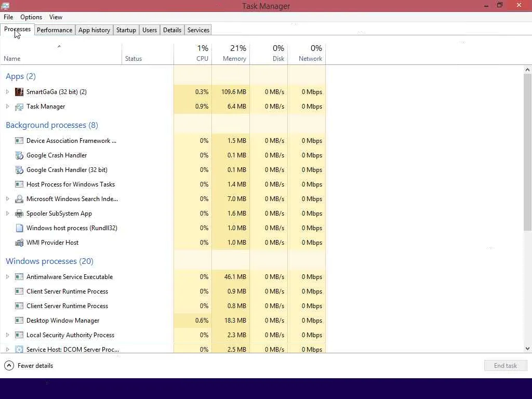Select the Host Process for Windows Tasks name
This screenshot has width=532, height=399.
71,184
